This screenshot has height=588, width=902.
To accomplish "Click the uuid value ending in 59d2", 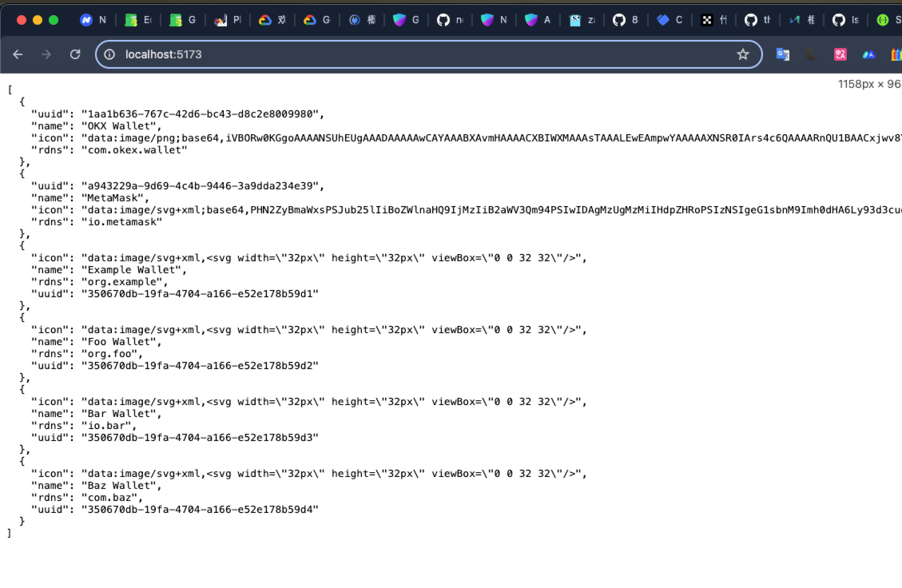I will tap(200, 366).
